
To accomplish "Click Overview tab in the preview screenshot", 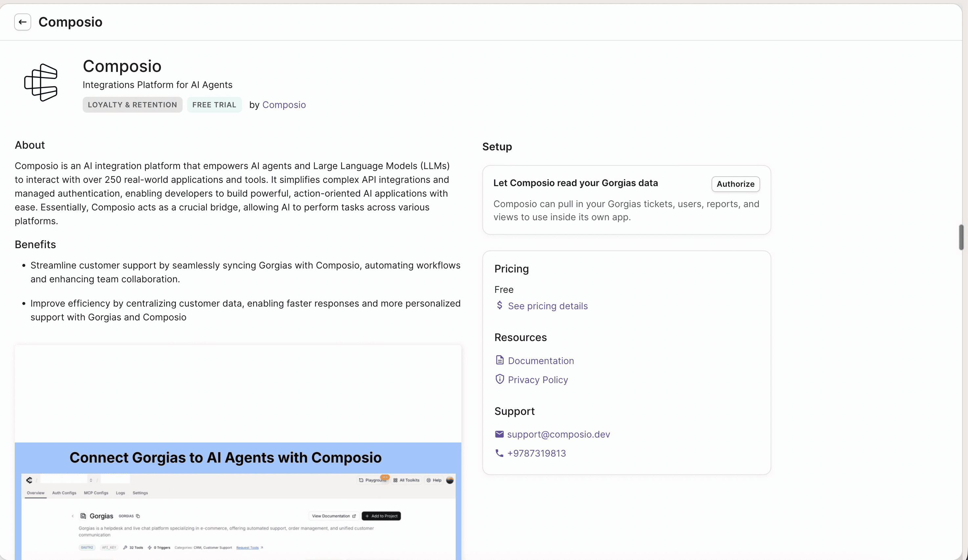I will [x=35, y=493].
